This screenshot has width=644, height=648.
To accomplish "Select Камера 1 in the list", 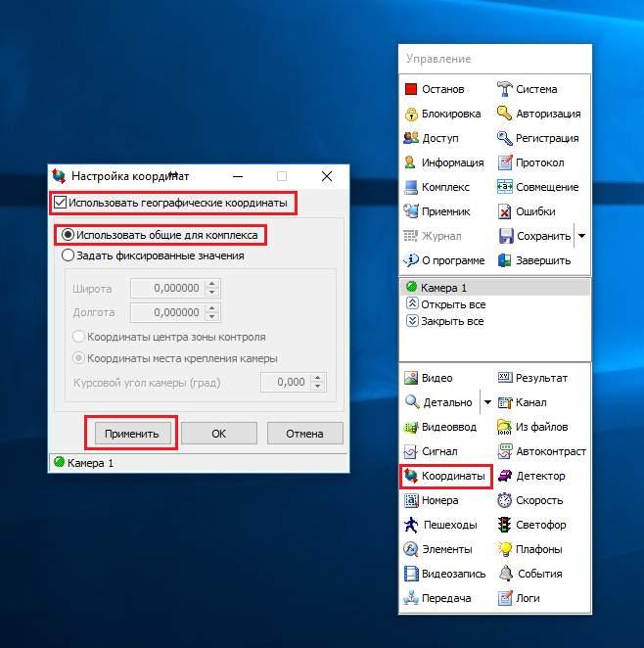I will pyautogui.click(x=443, y=288).
